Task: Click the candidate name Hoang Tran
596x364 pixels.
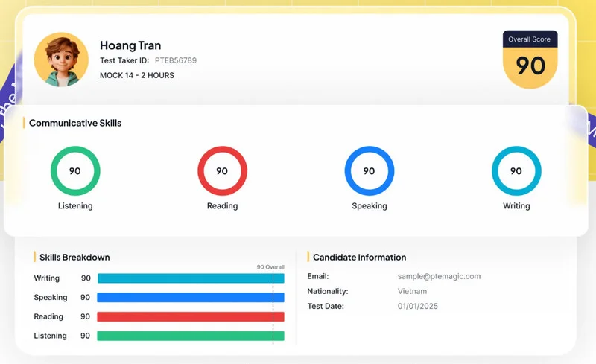Action: point(130,45)
